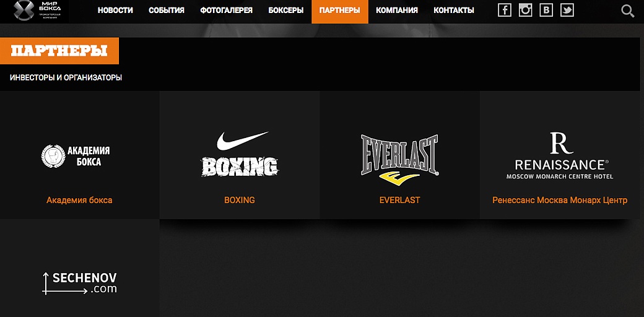This screenshot has height=317, width=644.
Task: Go to Фотогалерея section
Action: [x=226, y=11]
